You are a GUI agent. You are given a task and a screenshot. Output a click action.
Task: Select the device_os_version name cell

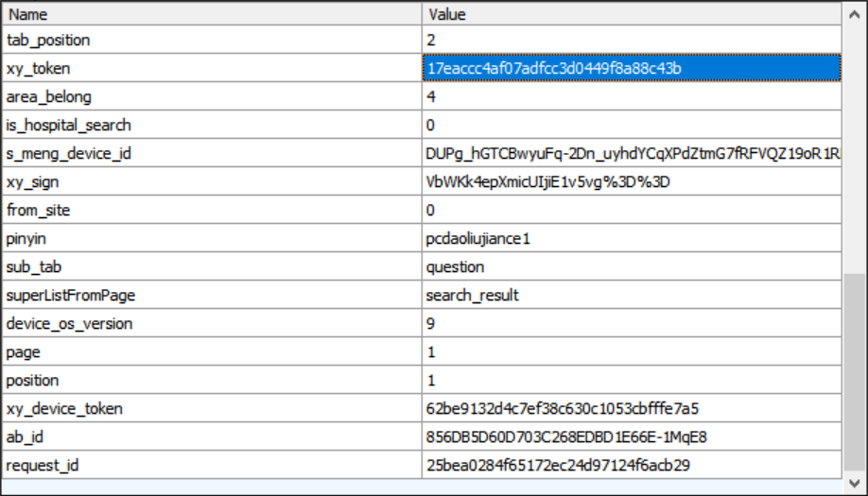point(212,323)
